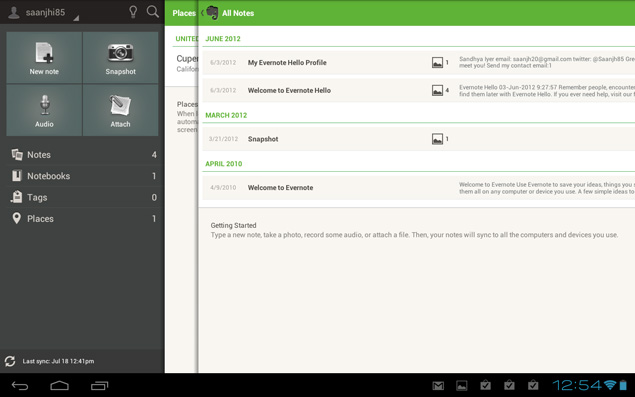Tap the Attach file tile
The width and height of the screenshot is (635, 397).
coord(120,110)
